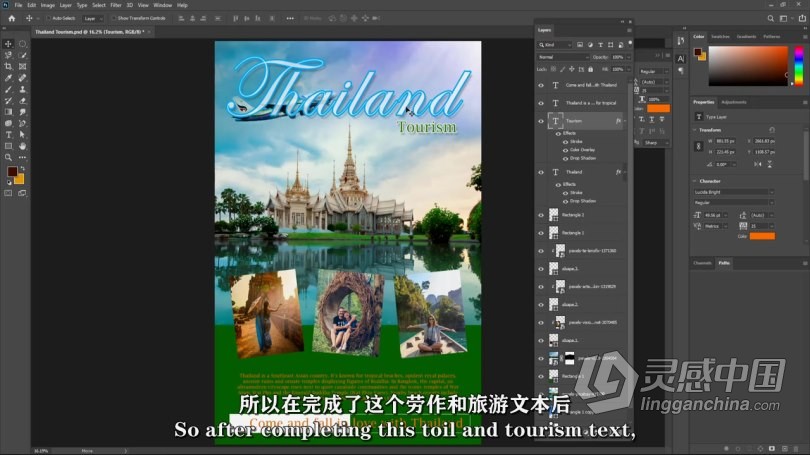Swap foreground and background colors
810x455 pixels.
click(x=22, y=168)
